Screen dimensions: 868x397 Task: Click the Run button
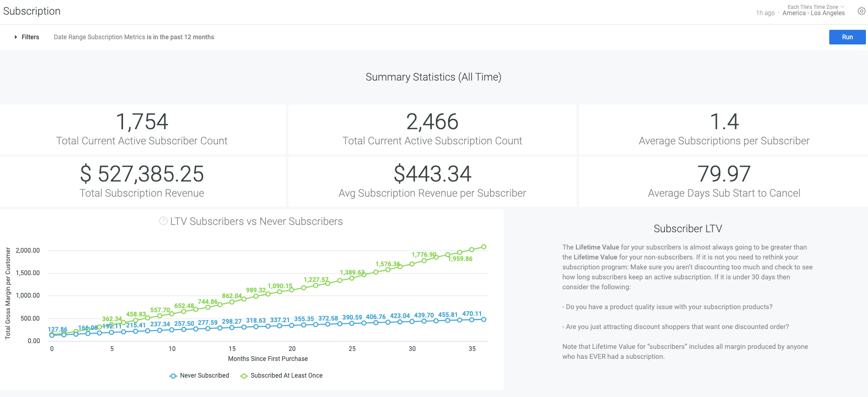(x=847, y=37)
